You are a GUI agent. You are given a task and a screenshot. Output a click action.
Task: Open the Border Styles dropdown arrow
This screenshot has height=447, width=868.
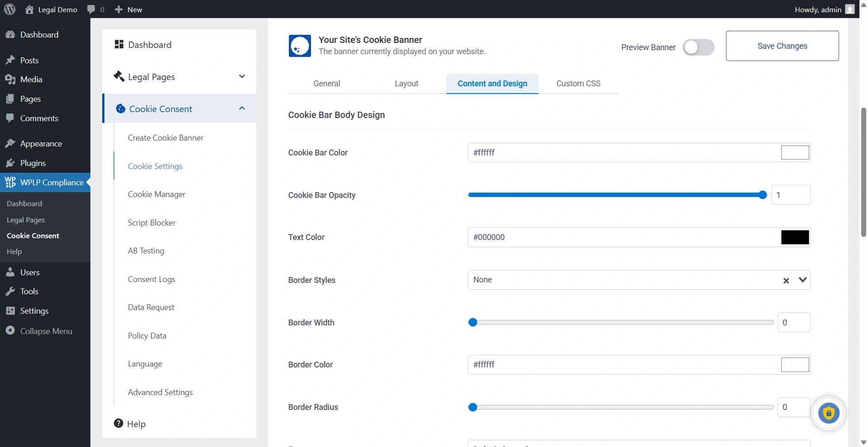tap(802, 280)
